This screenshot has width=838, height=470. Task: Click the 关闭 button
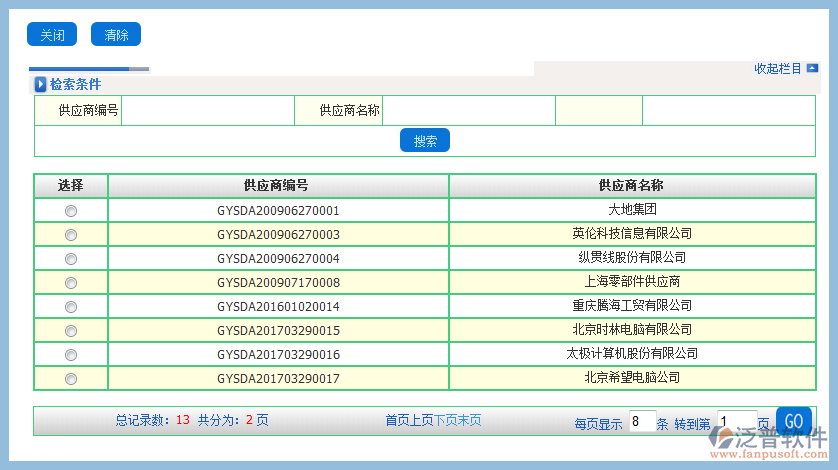point(52,35)
